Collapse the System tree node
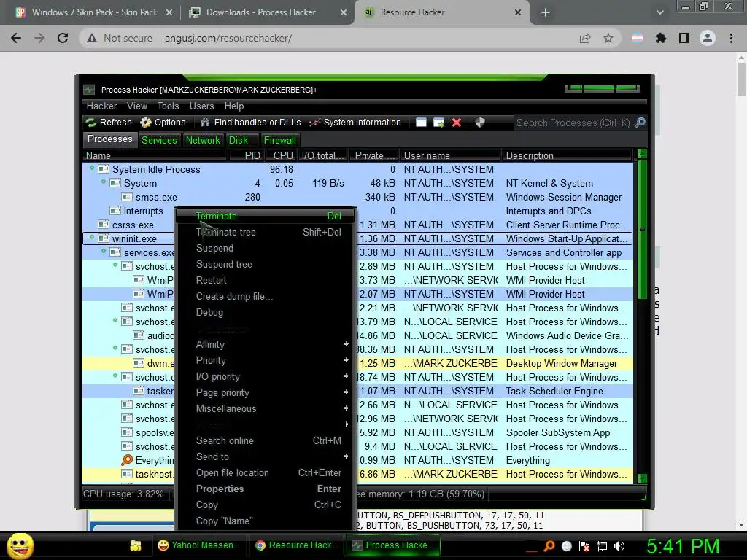 [103, 182]
